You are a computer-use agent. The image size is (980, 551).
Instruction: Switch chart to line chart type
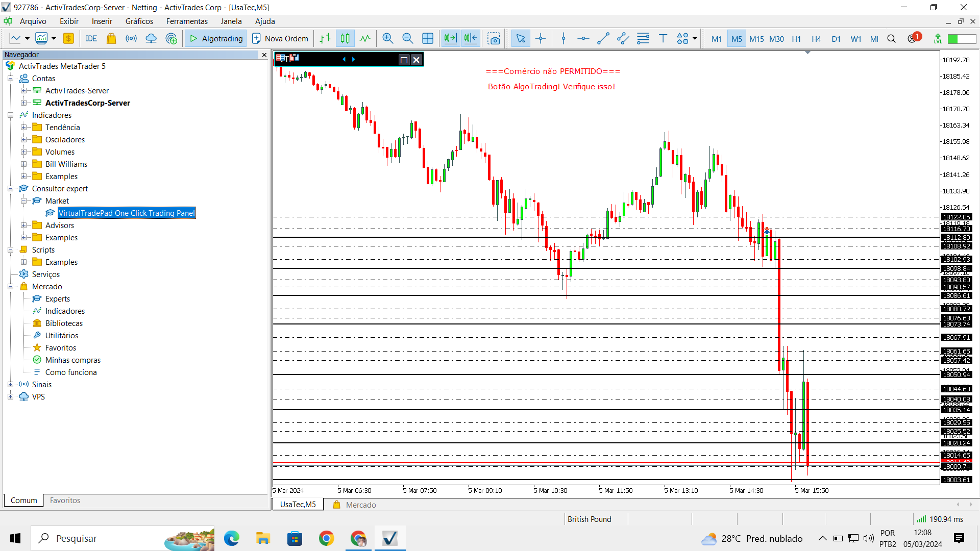[x=365, y=39]
